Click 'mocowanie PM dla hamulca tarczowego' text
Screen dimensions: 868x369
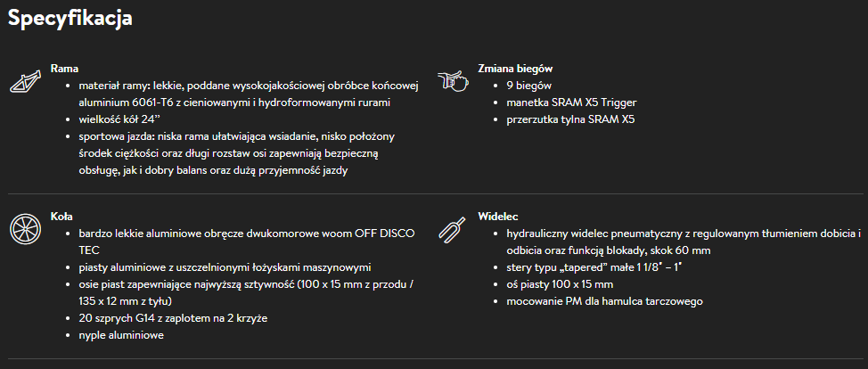[x=604, y=300]
